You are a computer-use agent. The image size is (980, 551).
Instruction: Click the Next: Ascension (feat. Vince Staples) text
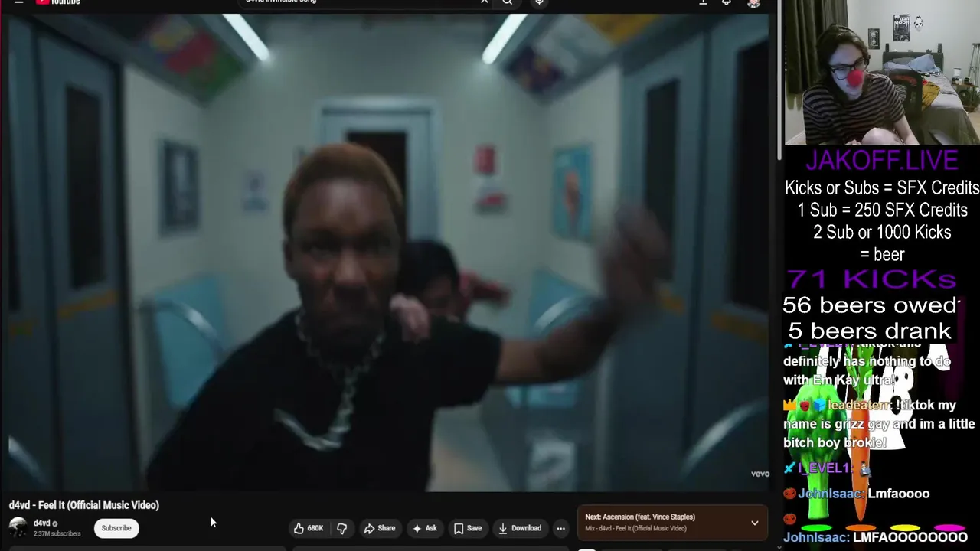(x=639, y=517)
